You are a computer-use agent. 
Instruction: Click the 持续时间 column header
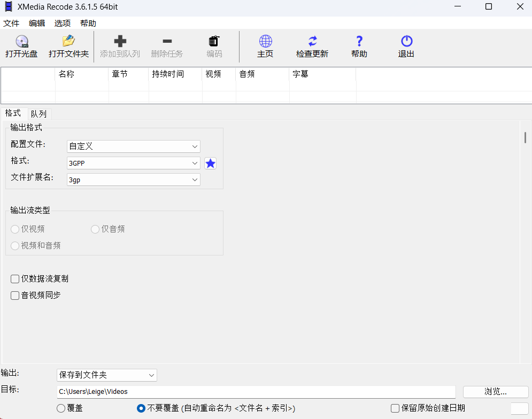click(x=175, y=74)
